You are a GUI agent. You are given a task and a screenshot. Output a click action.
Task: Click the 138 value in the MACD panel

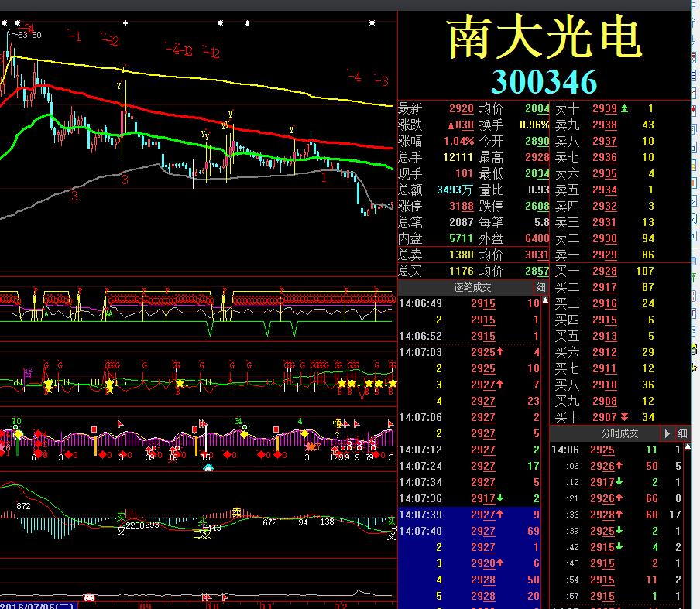coord(328,521)
